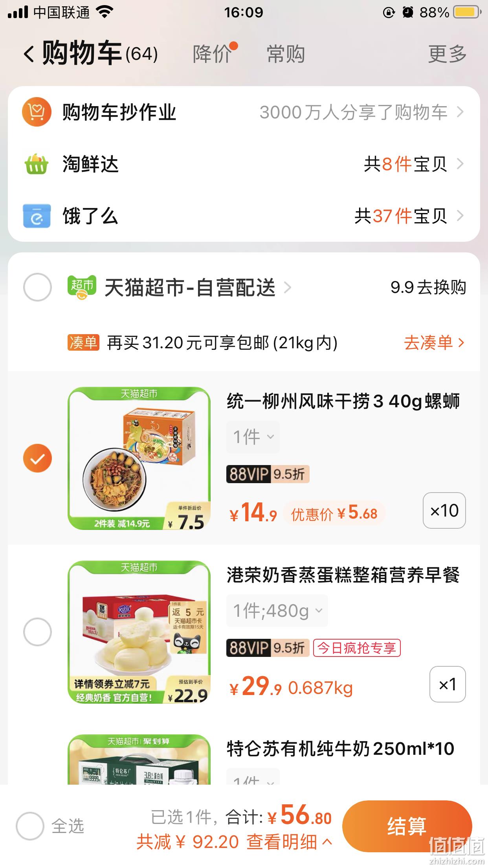The image size is (488, 868).
Task: Open the 饿了么 blue icon
Action: 37,215
